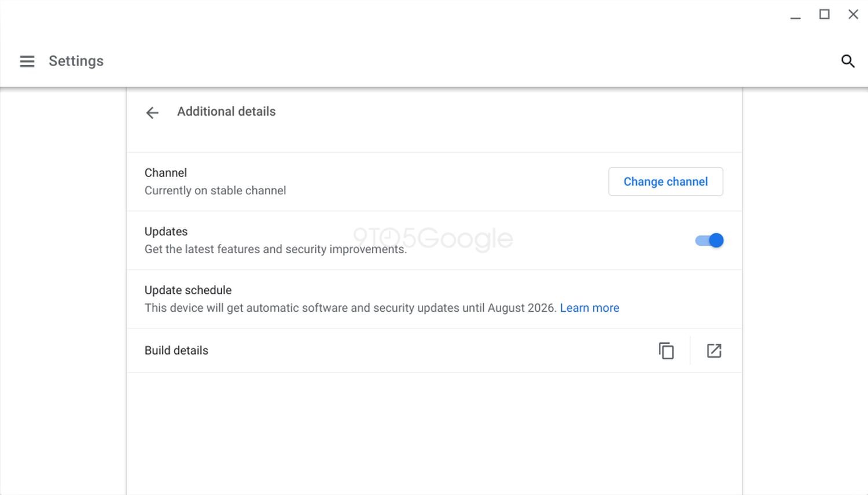This screenshot has height=495, width=868.
Task: Click the 'Currently on stable channel' status text
Action: (215, 191)
